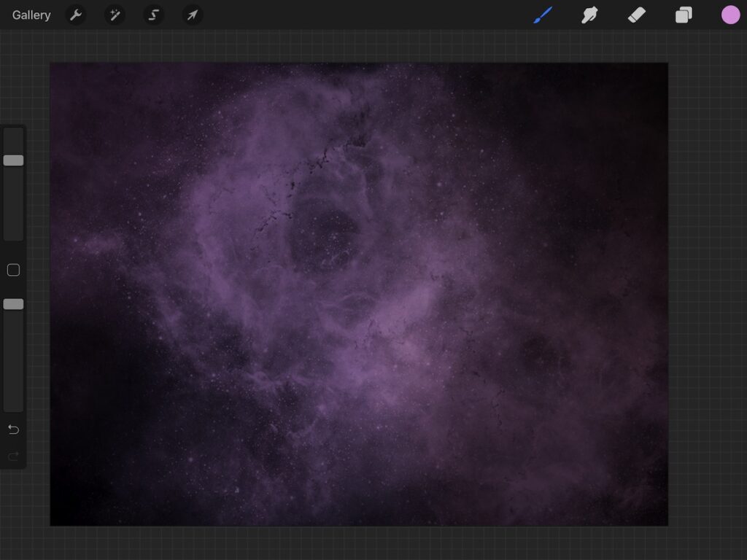Tap the undo arrow in the sidebar
Viewport: 747px width, 560px height.
click(x=13, y=429)
